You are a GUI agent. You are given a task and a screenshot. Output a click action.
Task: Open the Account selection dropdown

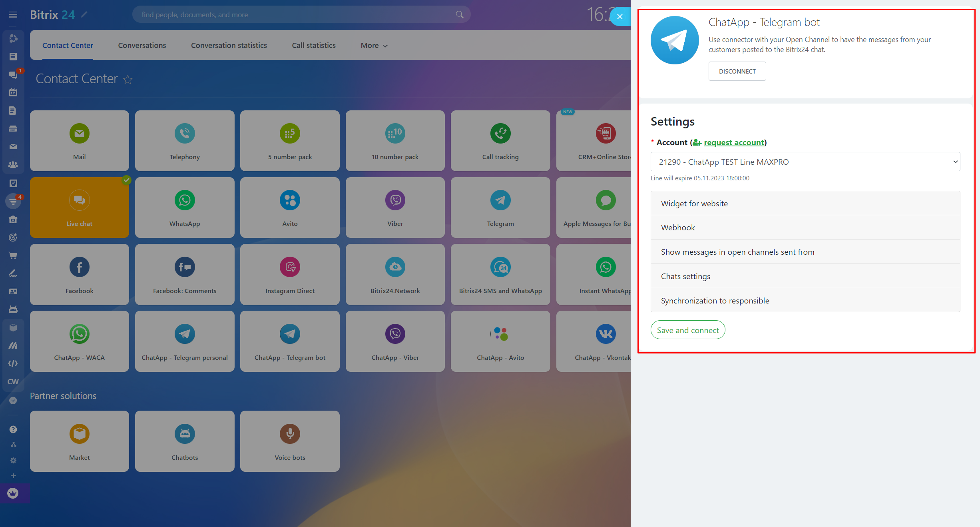click(805, 162)
